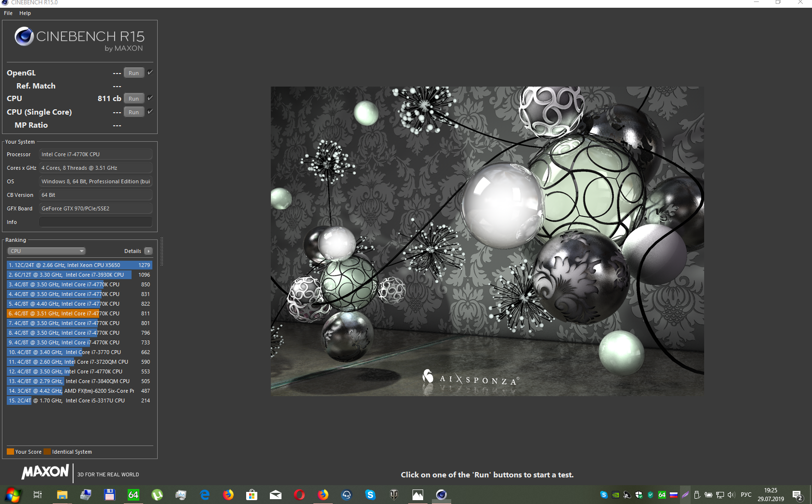The width and height of the screenshot is (812, 504).
Task: Select ranking row 7 scoring 801
Action: pyautogui.click(x=79, y=323)
